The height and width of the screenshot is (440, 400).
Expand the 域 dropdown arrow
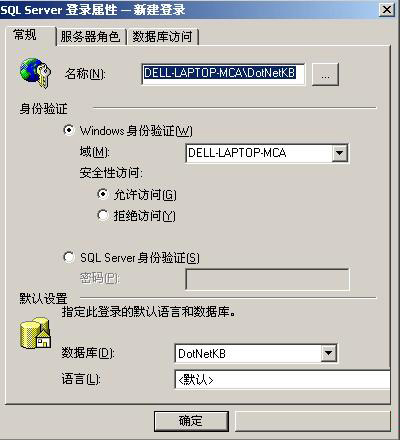[340, 153]
